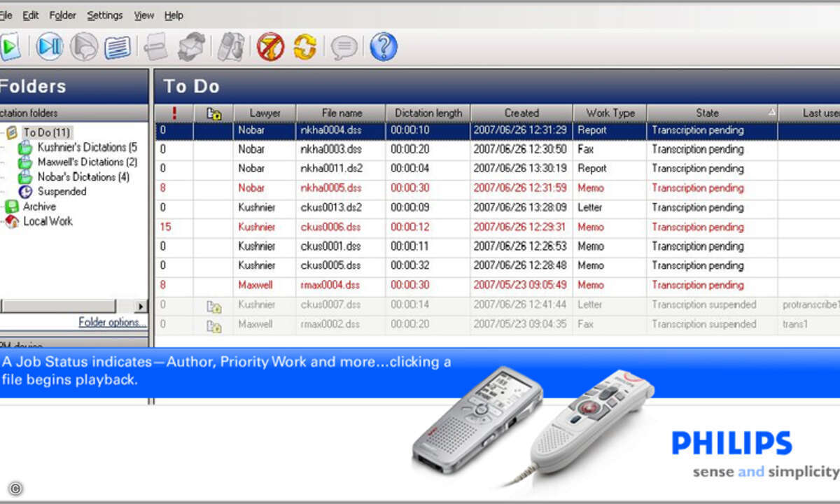Open the Edit menu
840x504 pixels.
click(x=31, y=15)
